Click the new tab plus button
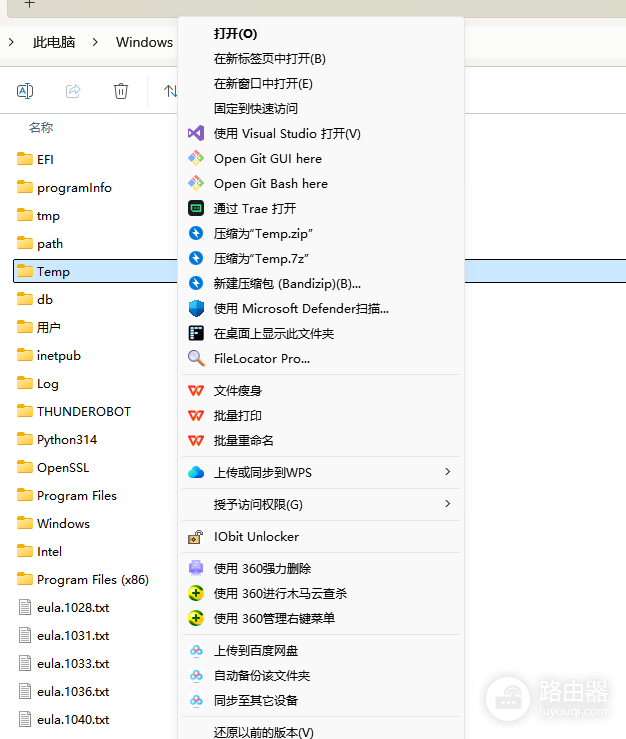Viewport: 626px width, 739px height. click(x=29, y=4)
